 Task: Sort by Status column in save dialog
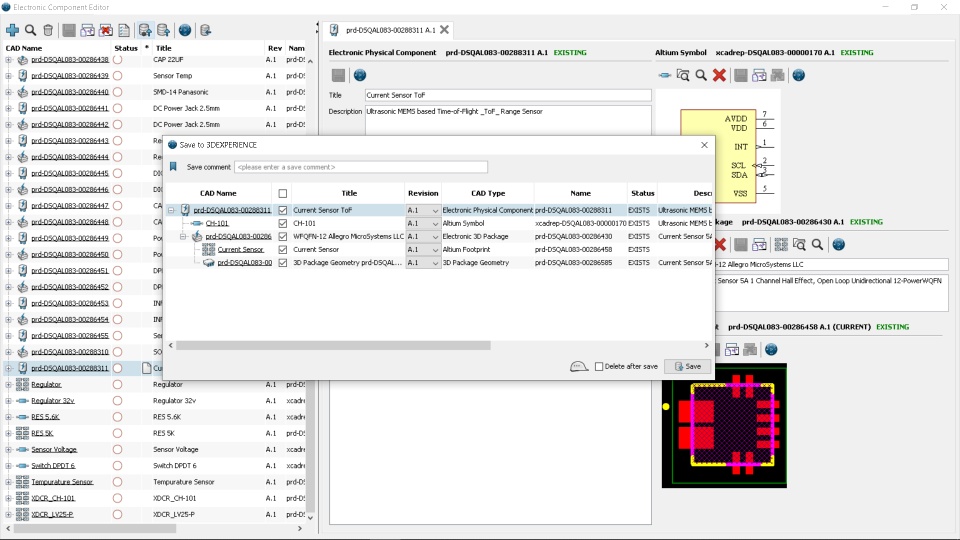pyautogui.click(x=642, y=193)
